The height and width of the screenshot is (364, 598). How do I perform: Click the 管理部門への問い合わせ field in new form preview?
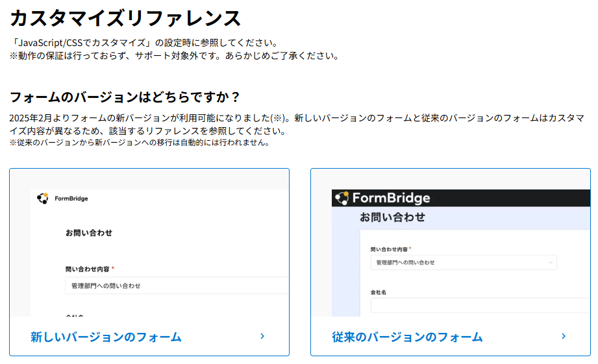coord(175,285)
